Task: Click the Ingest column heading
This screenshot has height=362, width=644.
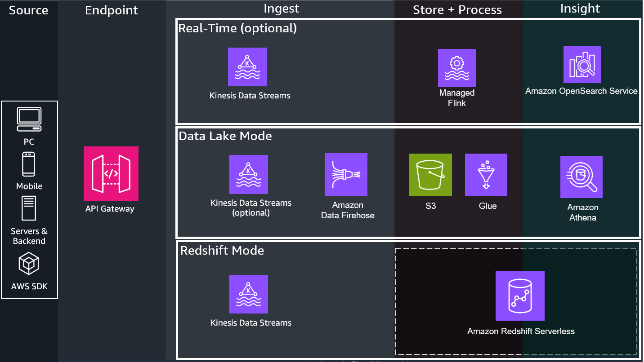Action: pyautogui.click(x=281, y=9)
